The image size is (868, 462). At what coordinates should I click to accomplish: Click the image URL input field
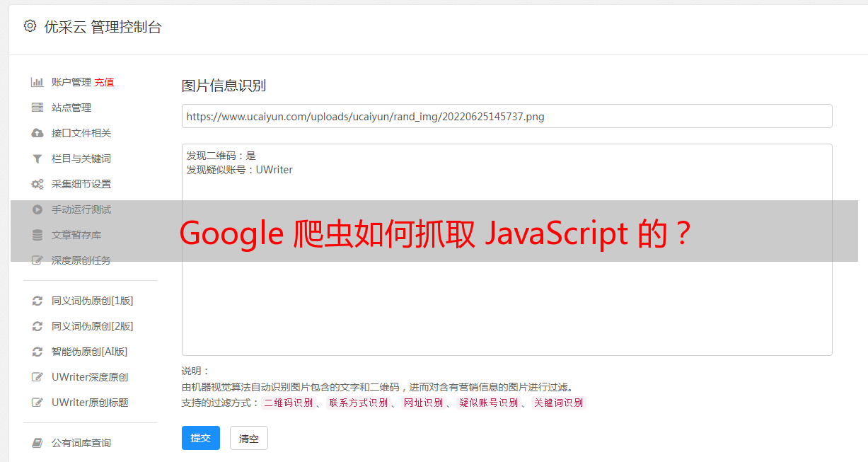(x=507, y=116)
